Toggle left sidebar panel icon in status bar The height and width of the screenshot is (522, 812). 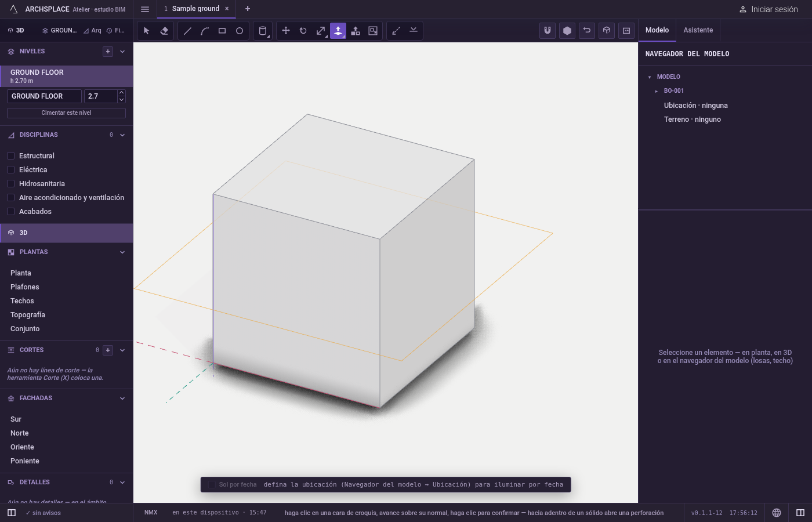pos(12,513)
